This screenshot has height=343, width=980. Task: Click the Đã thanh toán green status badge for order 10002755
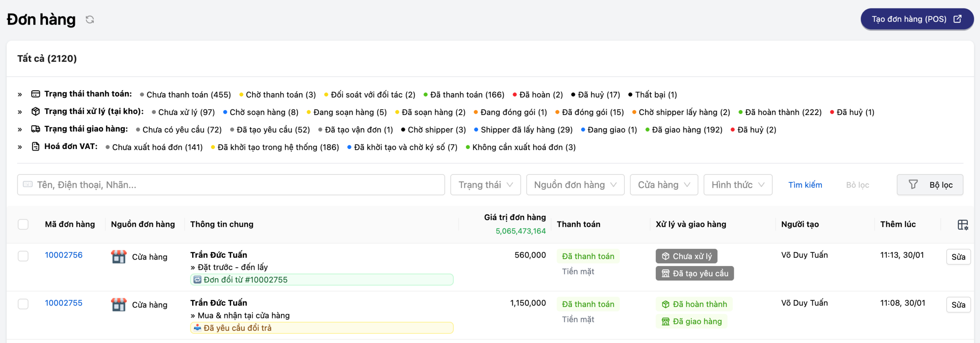pos(588,304)
